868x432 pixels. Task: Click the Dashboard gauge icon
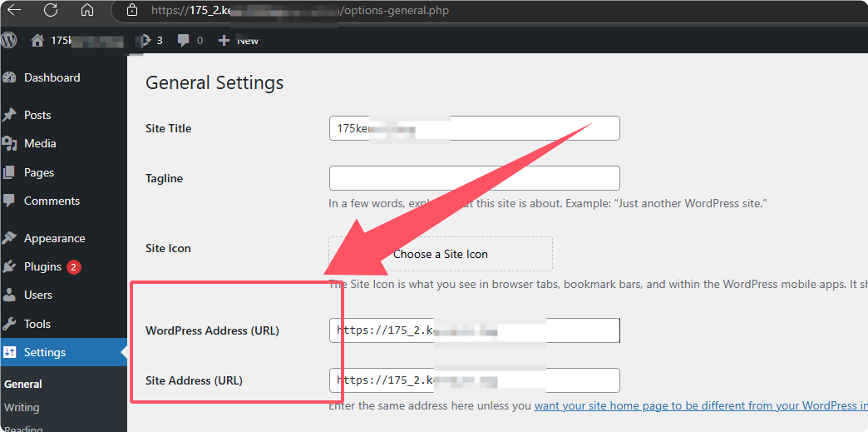click(x=9, y=77)
